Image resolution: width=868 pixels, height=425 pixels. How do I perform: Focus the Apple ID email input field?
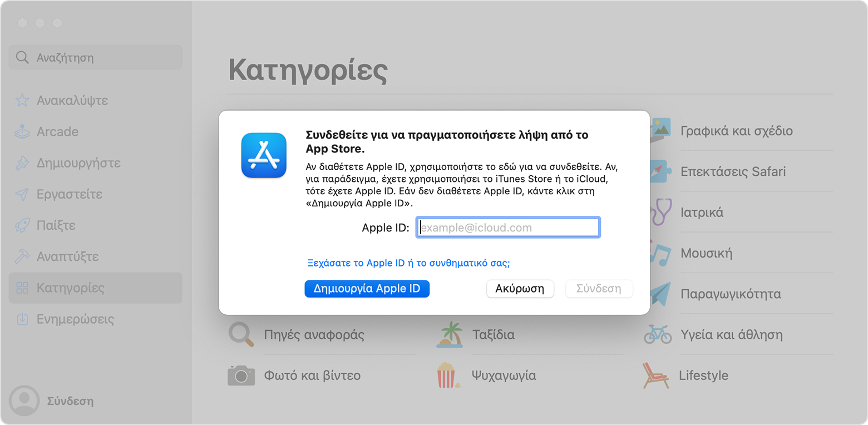507,227
